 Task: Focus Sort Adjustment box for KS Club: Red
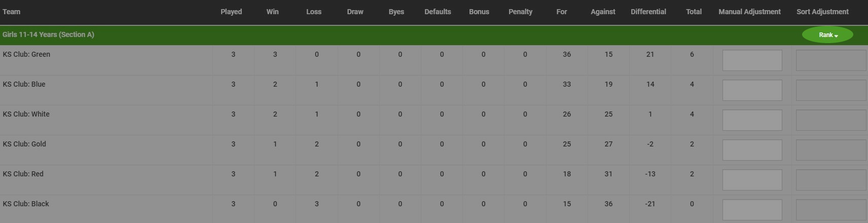click(x=831, y=180)
